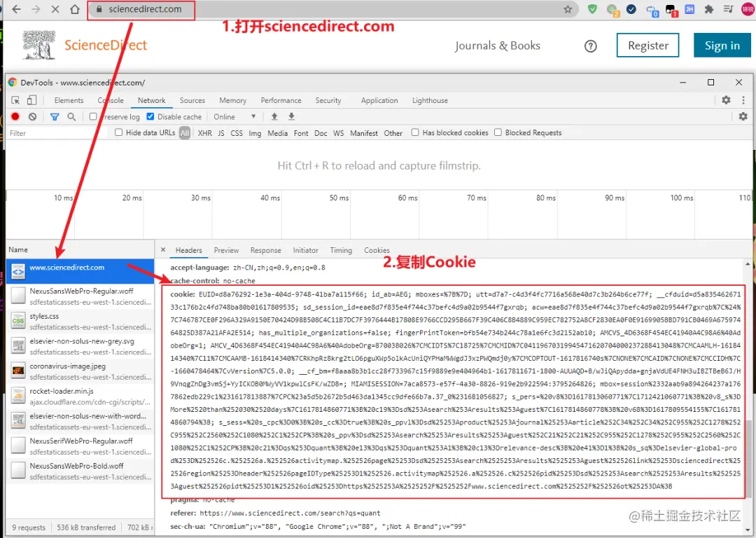Select www.sciencedirect.com request row
The height and width of the screenshot is (538, 756).
[x=80, y=271]
